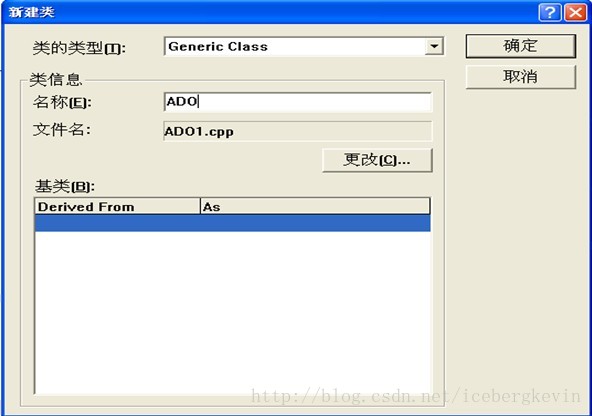
Task: Select the highlighted blue base class row
Action: 233,223
